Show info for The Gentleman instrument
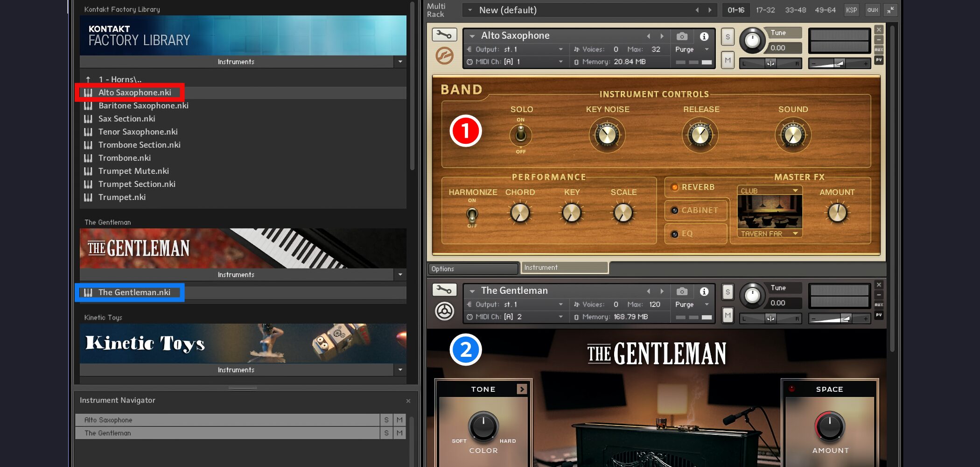 click(x=704, y=292)
